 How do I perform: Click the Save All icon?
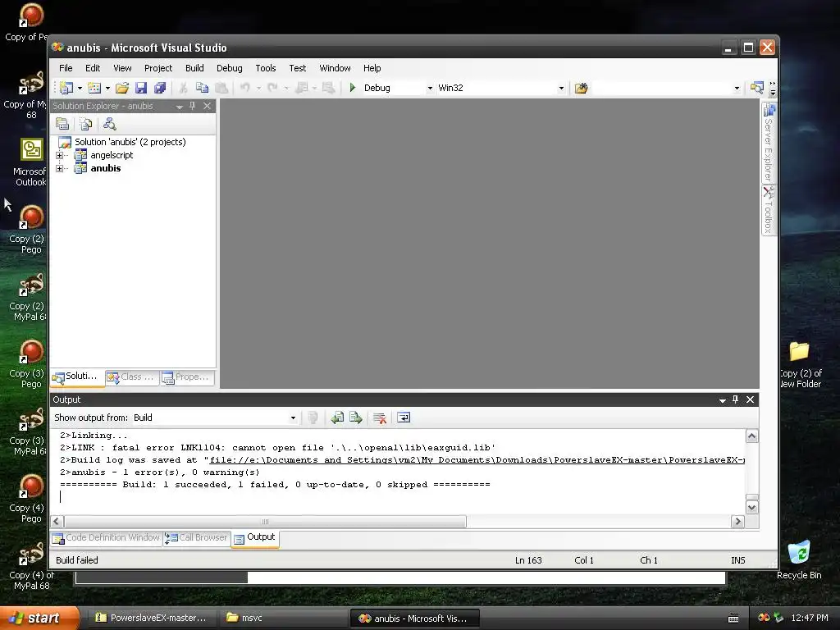(160, 88)
